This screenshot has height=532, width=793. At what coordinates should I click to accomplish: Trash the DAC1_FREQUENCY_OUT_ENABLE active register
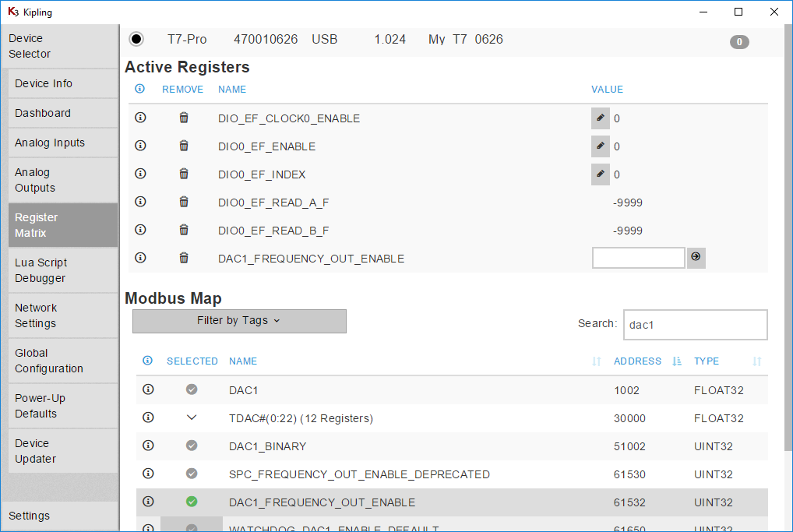click(x=184, y=259)
